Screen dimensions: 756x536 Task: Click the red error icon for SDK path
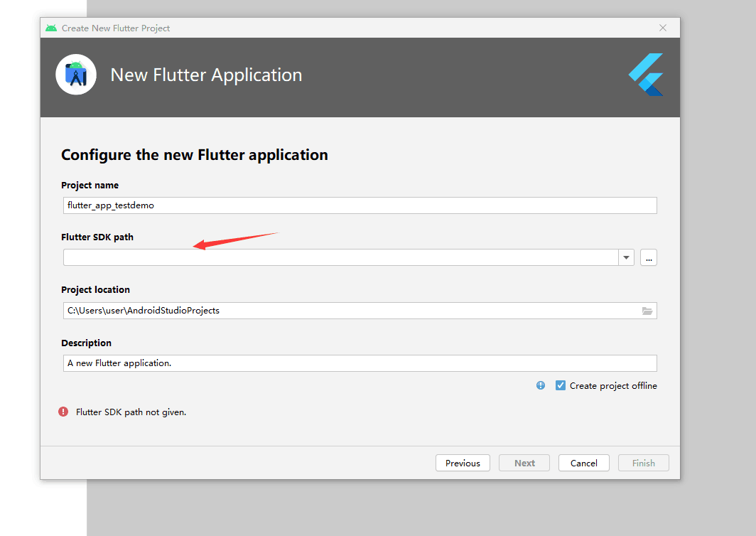coord(63,412)
